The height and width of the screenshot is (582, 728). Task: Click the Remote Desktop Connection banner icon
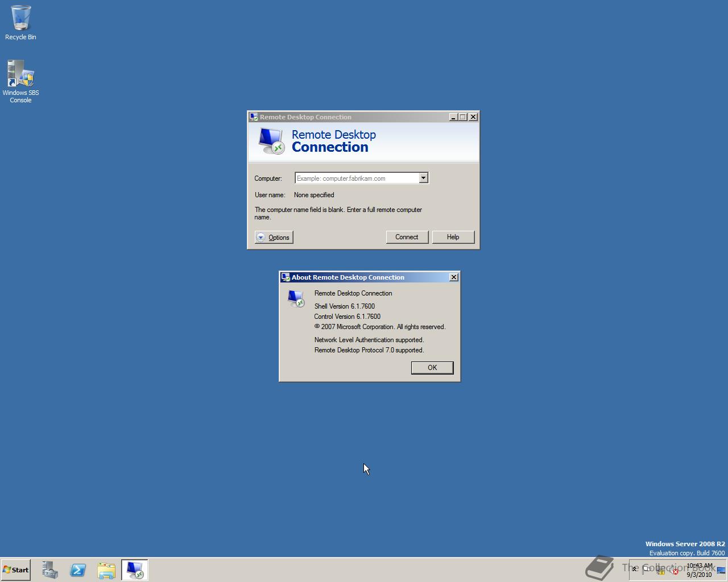pyautogui.click(x=271, y=140)
